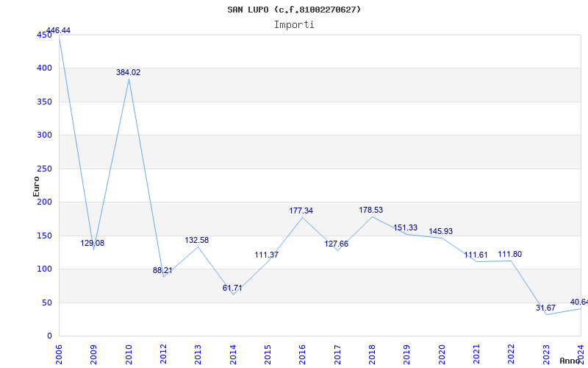Click the 2016 x-axis year label
The height and width of the screenshot is (368, 588).
(303, 355)
